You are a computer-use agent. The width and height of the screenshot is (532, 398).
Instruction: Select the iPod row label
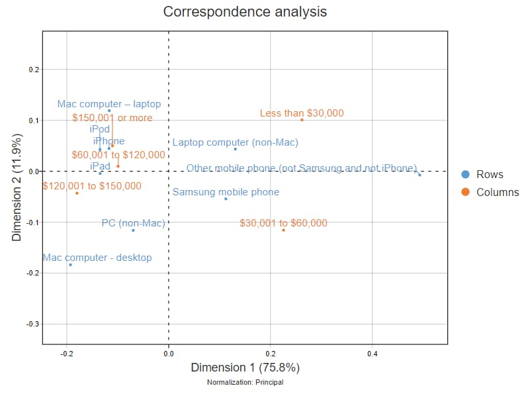click(100, 129)
